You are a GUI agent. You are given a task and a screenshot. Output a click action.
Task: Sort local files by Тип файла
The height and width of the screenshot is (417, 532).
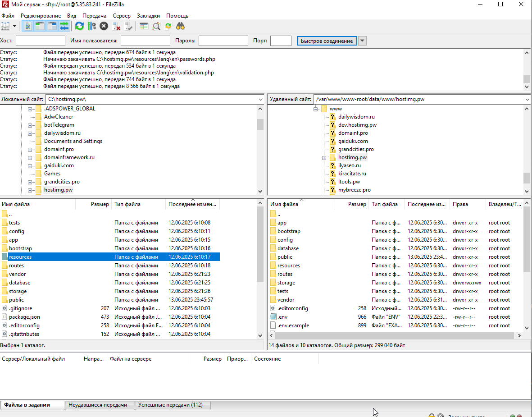pos(139,204)
